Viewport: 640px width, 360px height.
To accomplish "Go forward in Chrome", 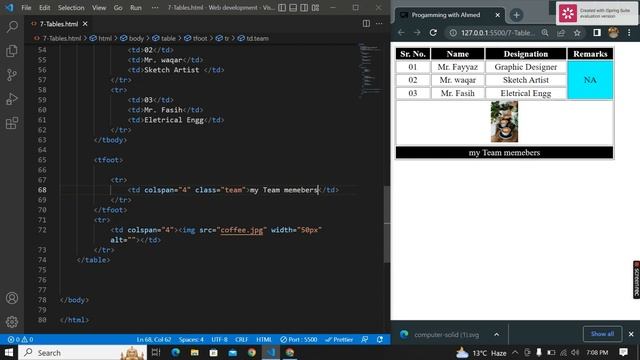I will click(x=417, y=33).
